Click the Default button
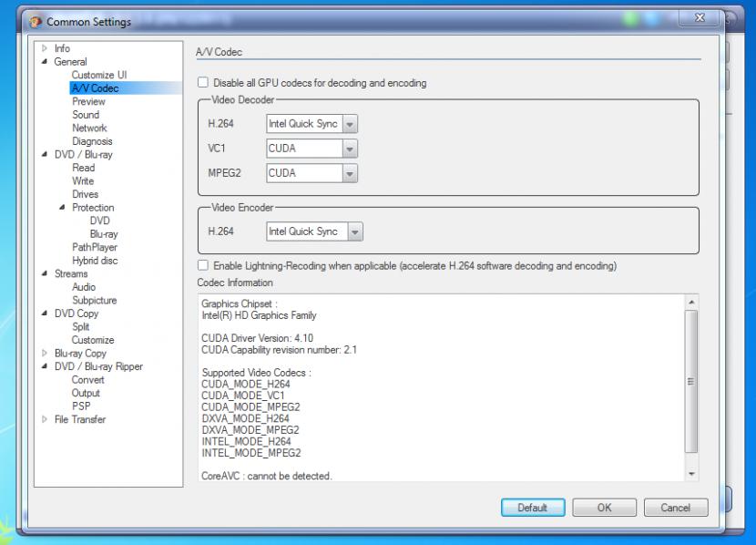This screenshot has height=545, width=756. pyautogui.click(x=533, y=508)
